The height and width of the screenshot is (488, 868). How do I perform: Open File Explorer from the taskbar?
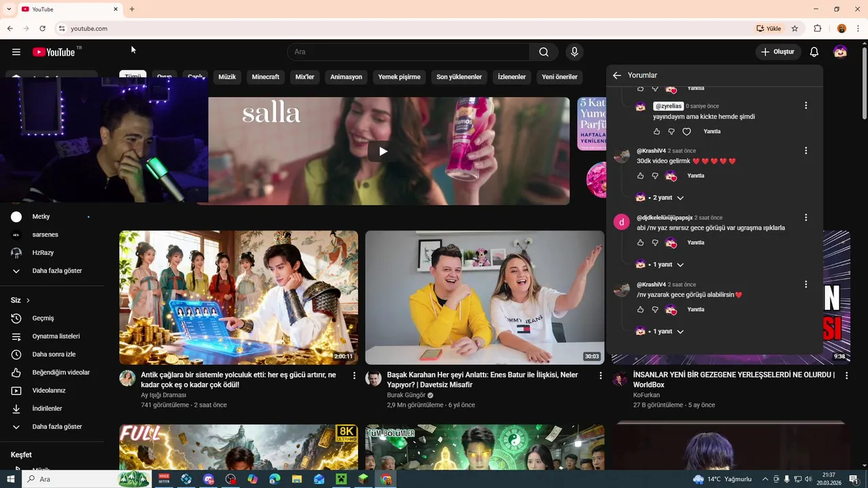click(296, 479)
